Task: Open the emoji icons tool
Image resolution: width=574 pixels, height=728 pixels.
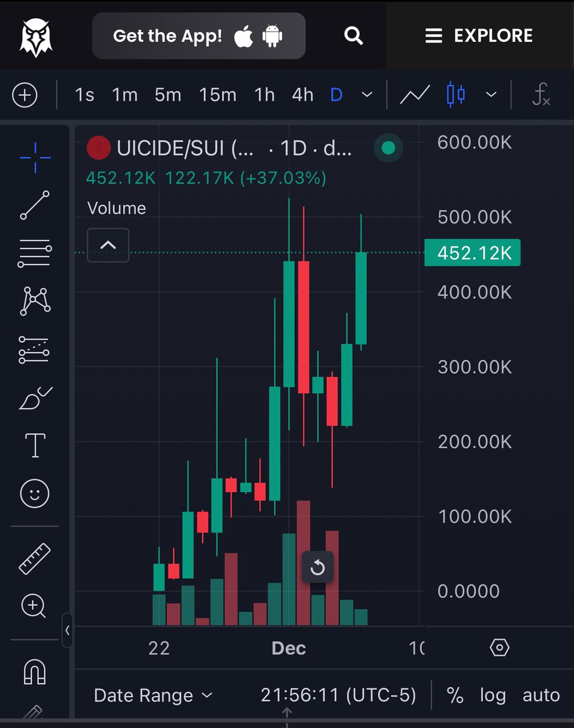Action: [x=35, y=493]
